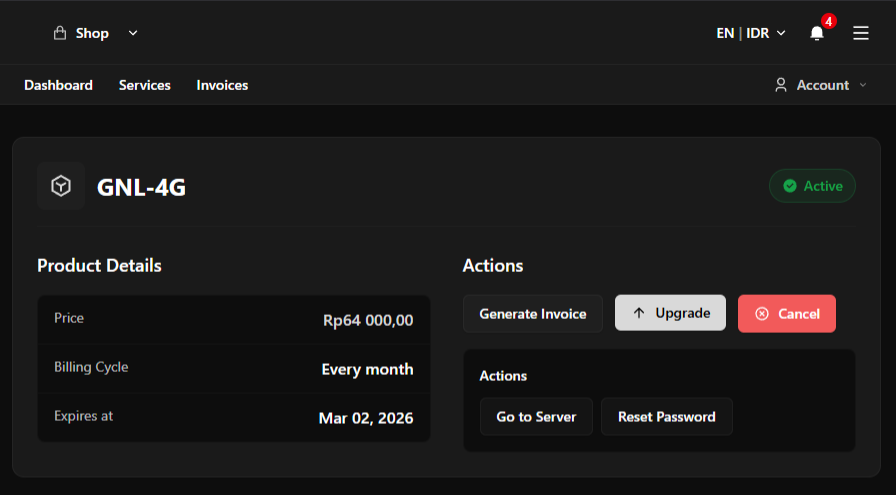Go to the Dashboard nav item
Image resolution: width=896 pixels, height=495 pixels.
click(x=58, y=85)
